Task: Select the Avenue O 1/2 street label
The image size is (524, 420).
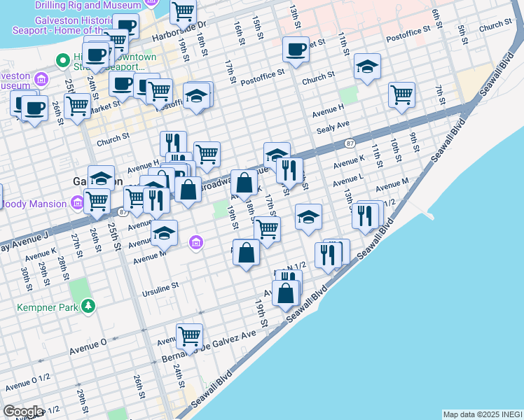Action: pyautogui.click(x=28, y=382)
